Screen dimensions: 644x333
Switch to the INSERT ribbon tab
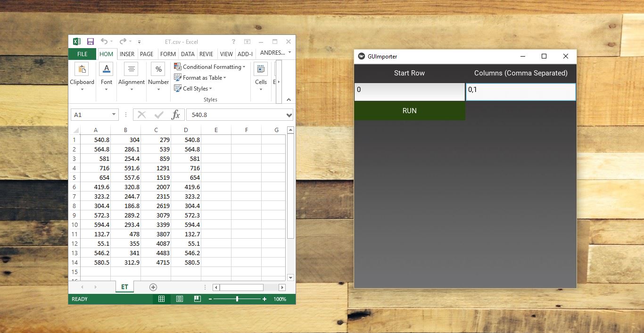(127, 54)
